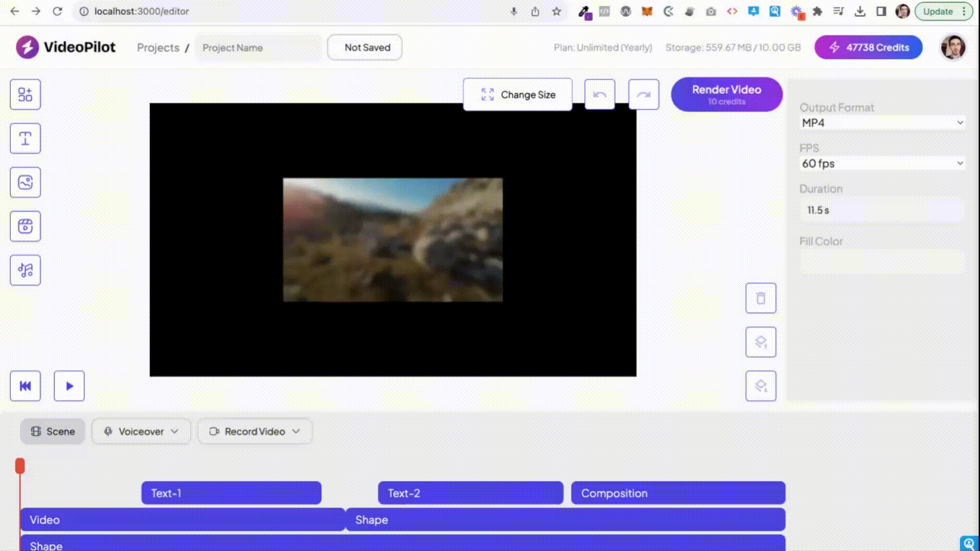Screen dimensions: 980x551
Task: Click the Redo arrow button
Action: click(x=644, y=94)
